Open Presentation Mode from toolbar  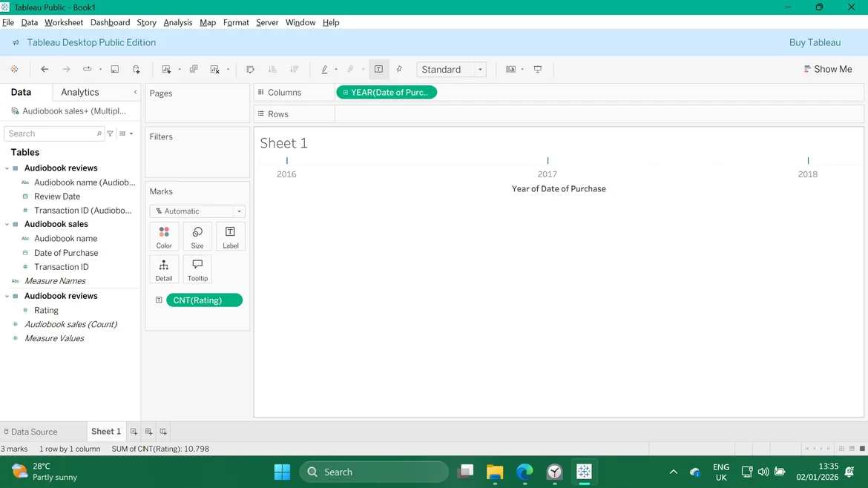pyautogui.click(x=538, y=69)
